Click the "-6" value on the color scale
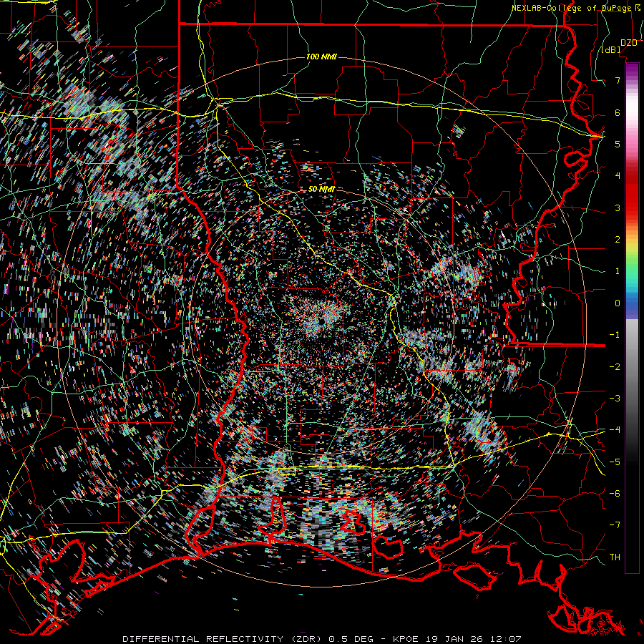The image size is (644, 644). point(615,494)
